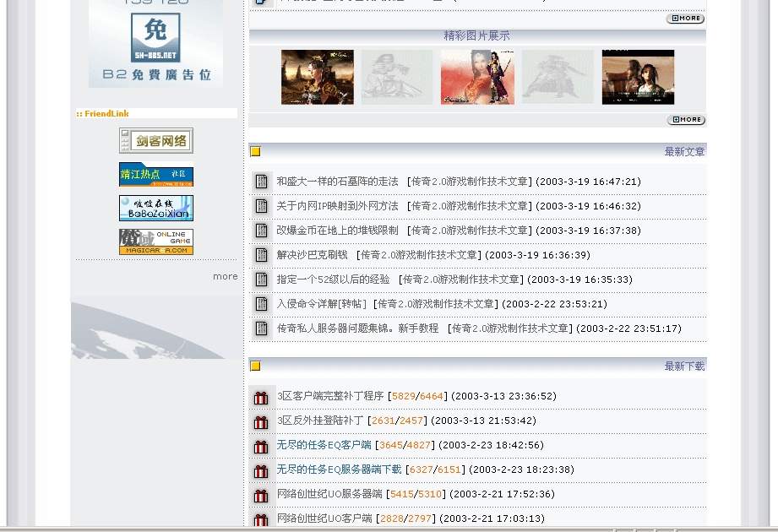
Task: Open the Magicarea Online Game banner
Action: 156,242
